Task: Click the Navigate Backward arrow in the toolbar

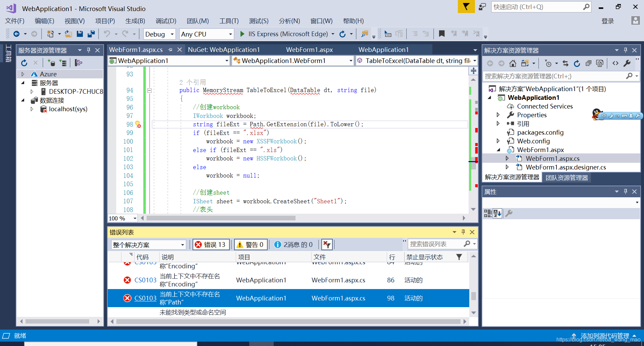Action: [x=16, y=34]
